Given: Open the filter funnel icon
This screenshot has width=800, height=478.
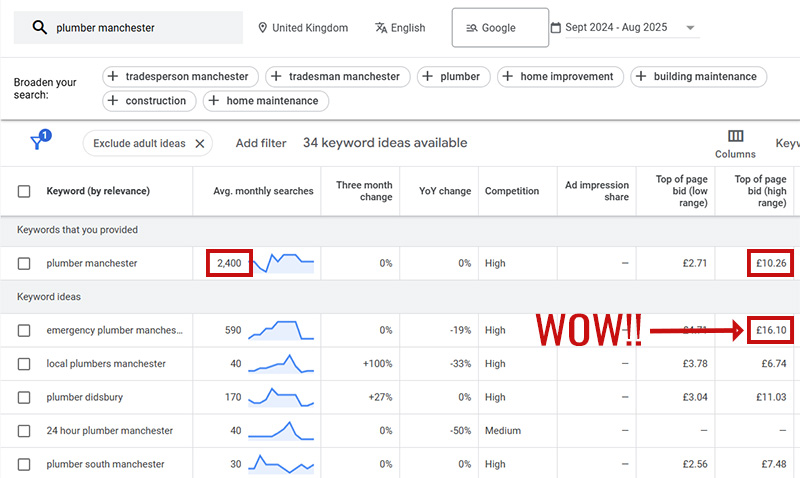Looking at the screenshot, I should [37, 142].
